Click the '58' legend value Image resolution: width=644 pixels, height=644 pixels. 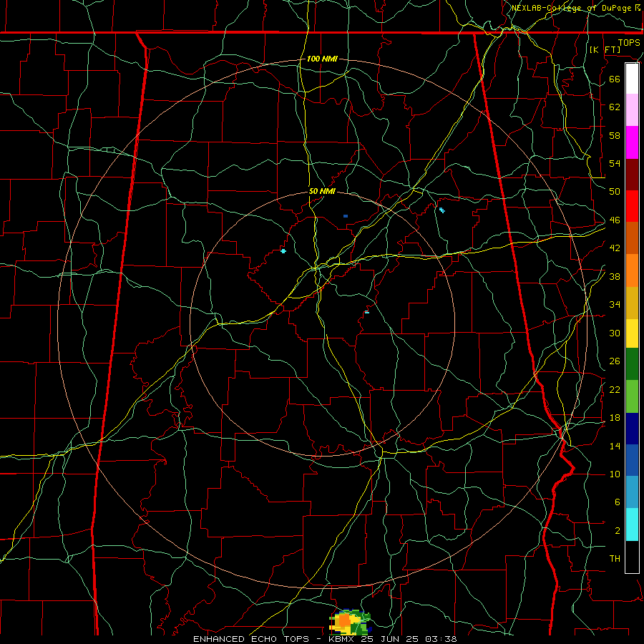[615, 135]
